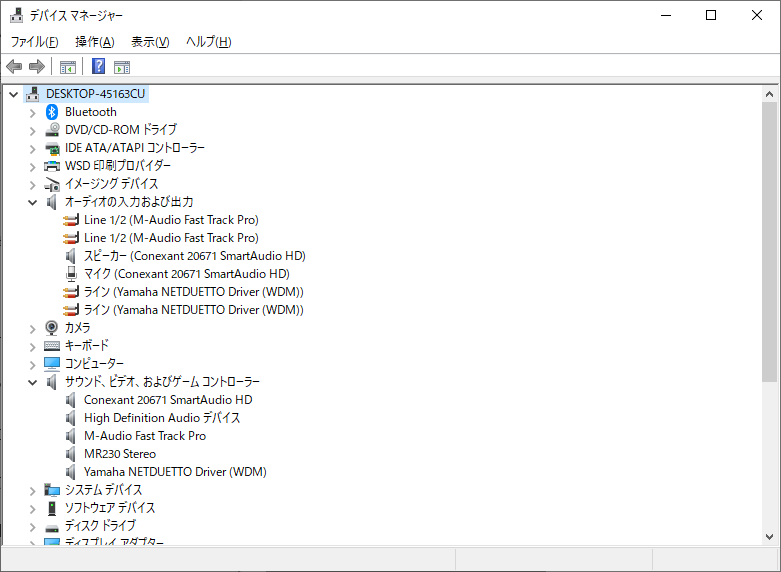Select スピーカー (Conexant 20671 SmartAudio HD)
781x572 pixels.
(x=195, y=256)
